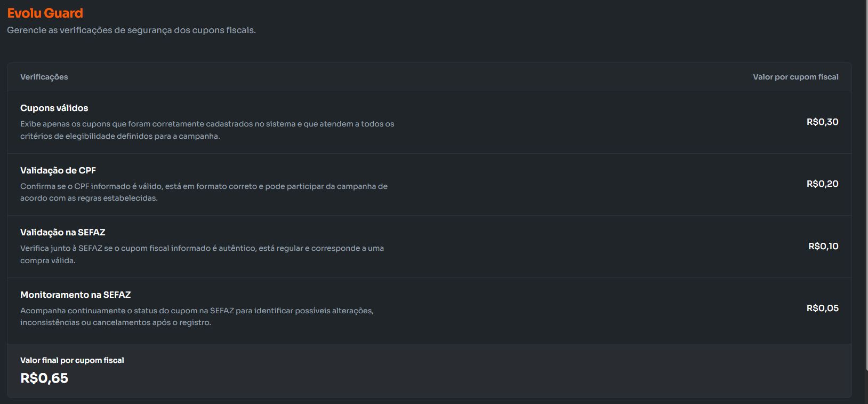Select the Validação de CPF title
Viewport: 868px width, 404px height.
[58, 170]
